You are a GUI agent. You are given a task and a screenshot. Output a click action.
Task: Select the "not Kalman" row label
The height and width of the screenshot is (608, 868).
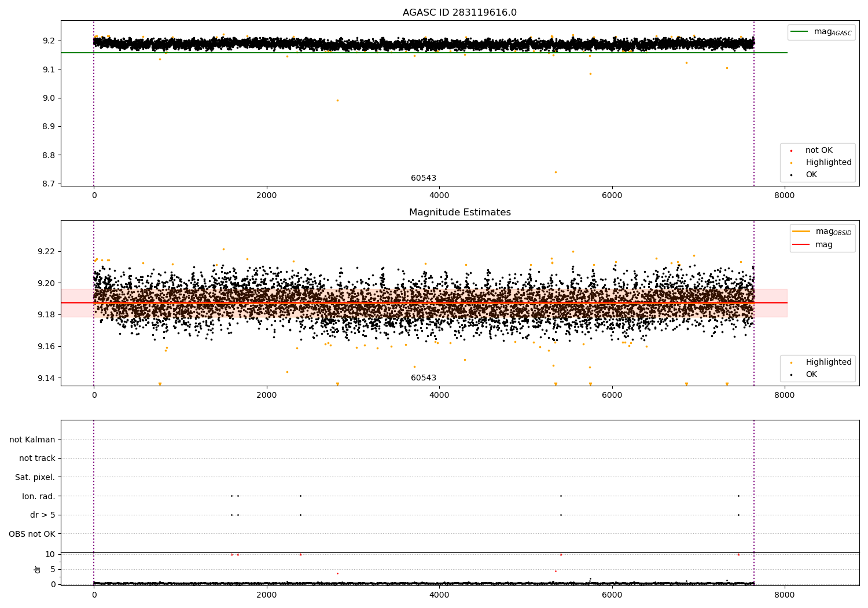tap(32, 439)
